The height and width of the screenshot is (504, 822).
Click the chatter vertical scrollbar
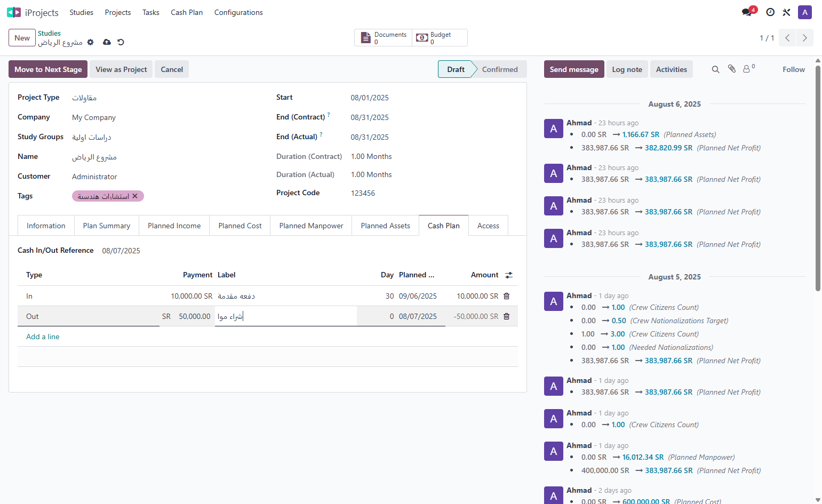tap(818, 179)
